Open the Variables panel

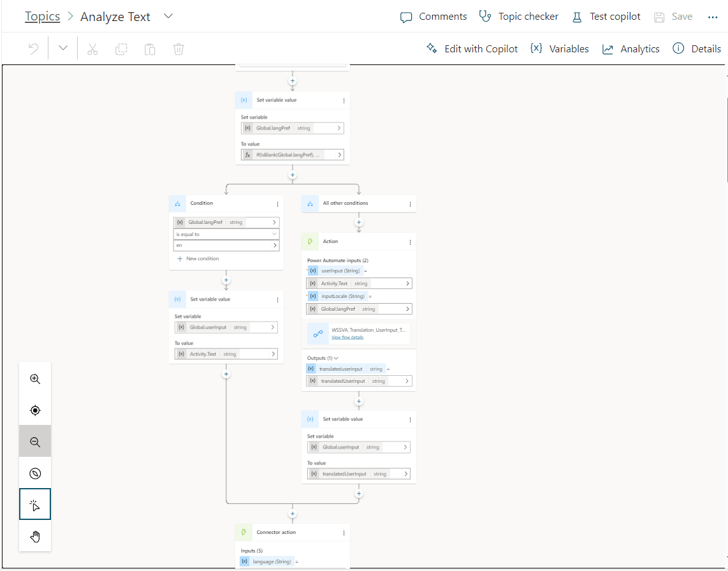point(559,48)
